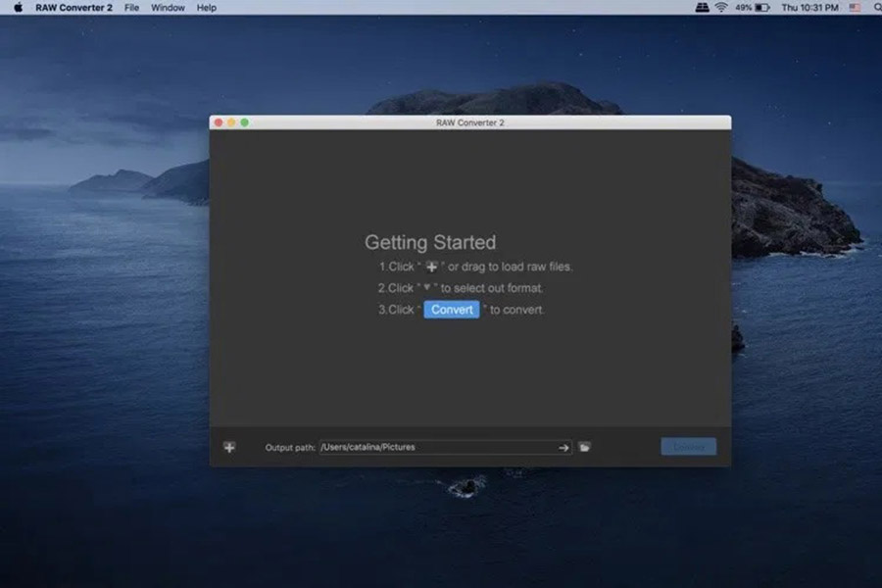Click the plus icon in step one instructions
Image resolution: width=882 pixels, height=588 pixels.
[432, 266]
